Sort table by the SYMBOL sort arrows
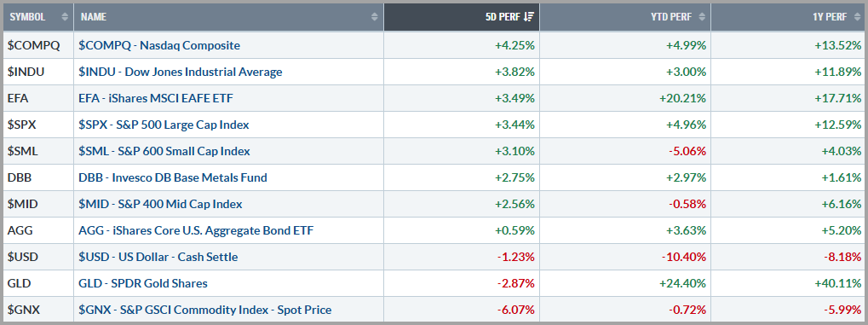Image resolution: width=868 pixels, height=325 pixels. [66, 17]
